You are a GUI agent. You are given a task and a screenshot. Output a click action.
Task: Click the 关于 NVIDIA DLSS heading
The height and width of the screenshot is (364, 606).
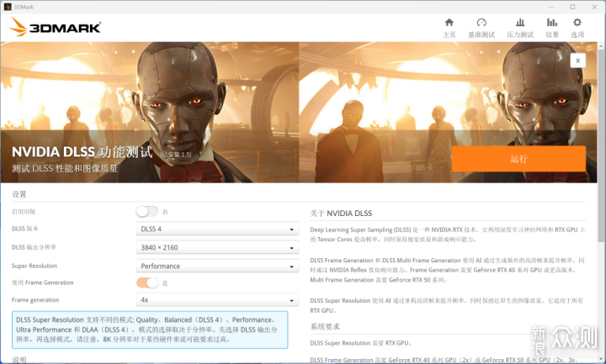[341, 214]
